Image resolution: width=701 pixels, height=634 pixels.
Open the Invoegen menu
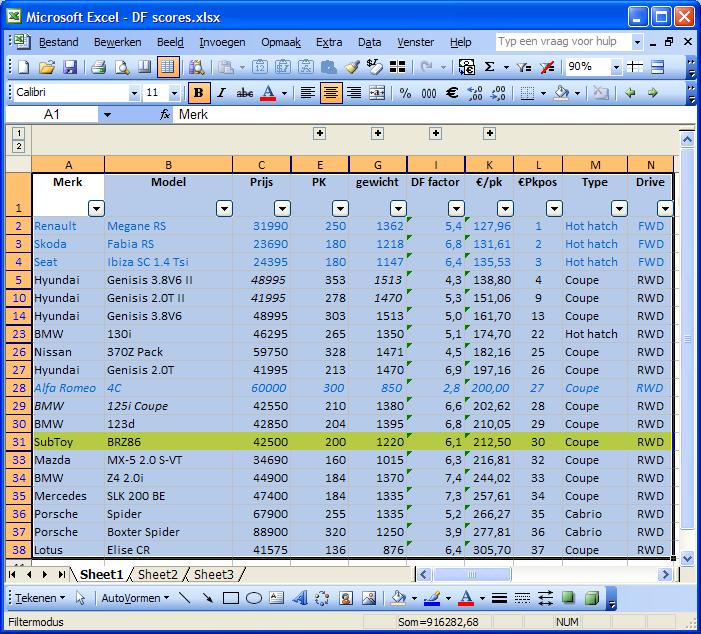point(222,42)
